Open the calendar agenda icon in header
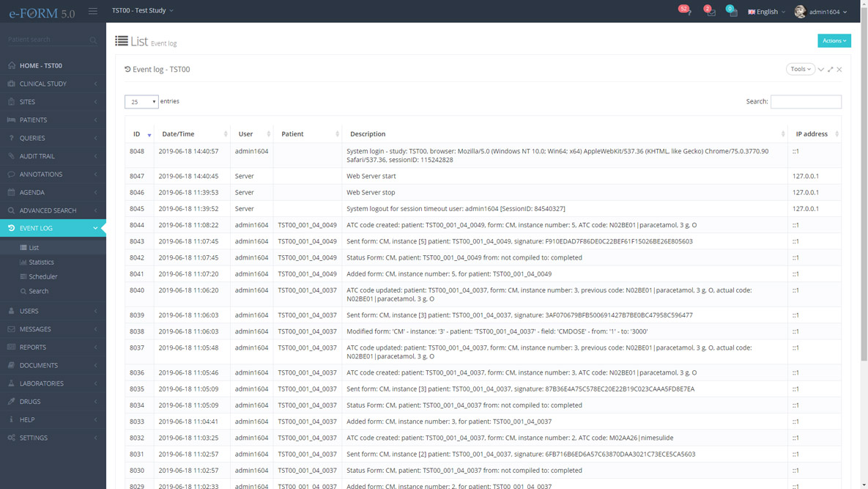Viewport: 868px width, 489px height. (732, 12)
